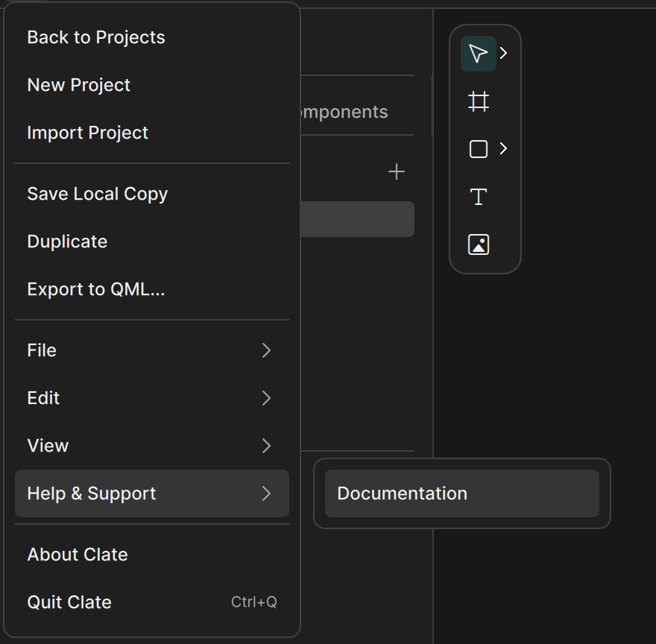Viewport: 656px width, 644px height.
Task: Open Documentation from submenu
Action: click(x=462, y=493)
